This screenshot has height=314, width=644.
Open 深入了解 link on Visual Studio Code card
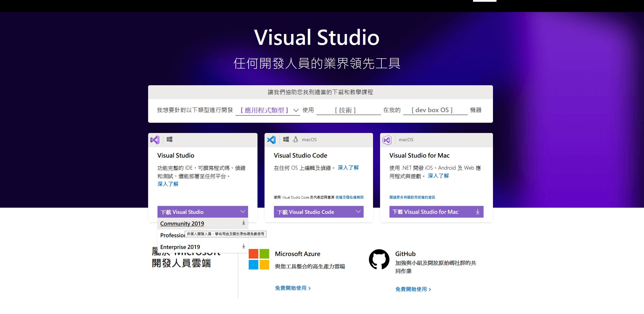(348, 168)
